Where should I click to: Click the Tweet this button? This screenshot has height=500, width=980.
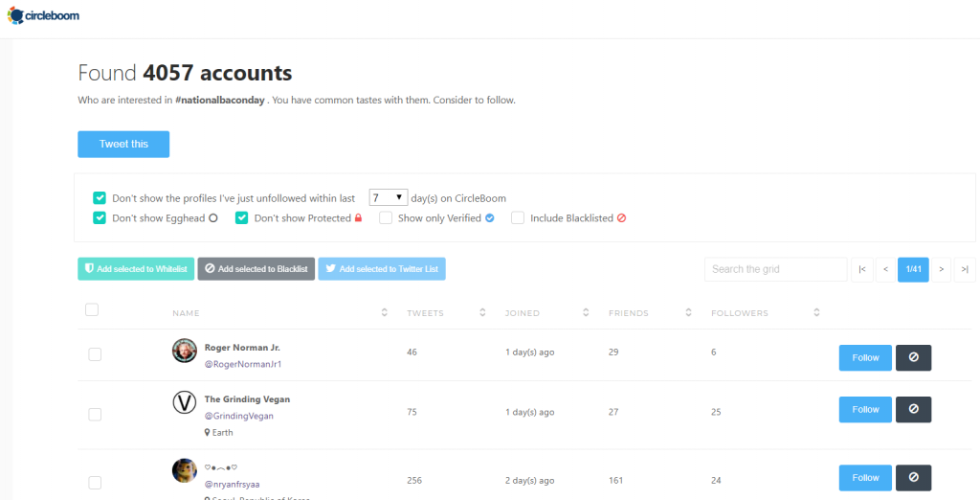point(123,144)
